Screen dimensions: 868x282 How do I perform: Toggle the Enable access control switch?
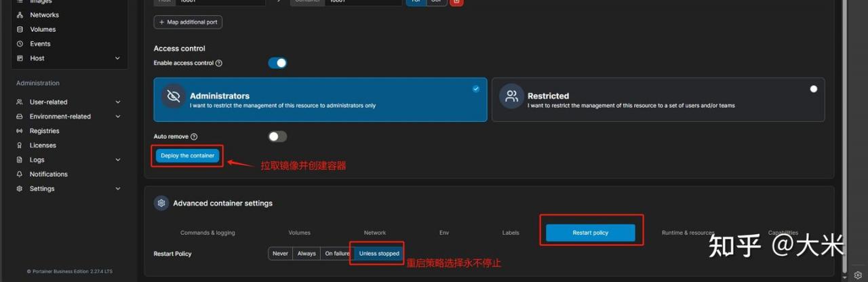277,63
